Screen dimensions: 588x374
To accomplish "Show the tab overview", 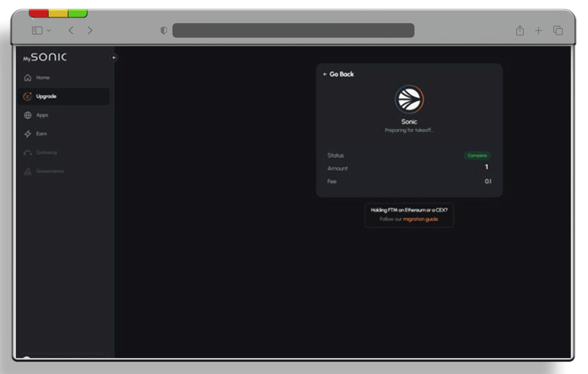I will coord(558,31).
